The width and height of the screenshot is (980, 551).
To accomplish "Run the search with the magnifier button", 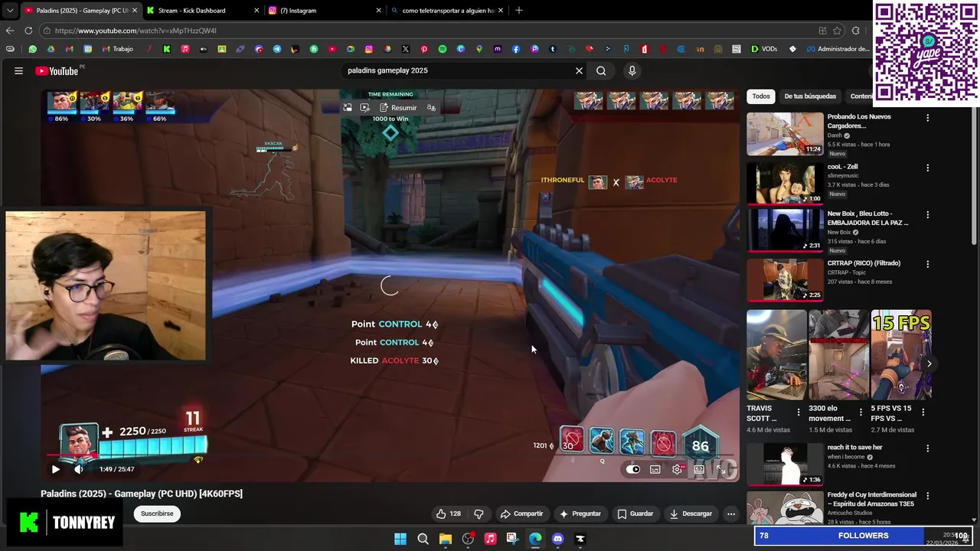I will [601, 70].
